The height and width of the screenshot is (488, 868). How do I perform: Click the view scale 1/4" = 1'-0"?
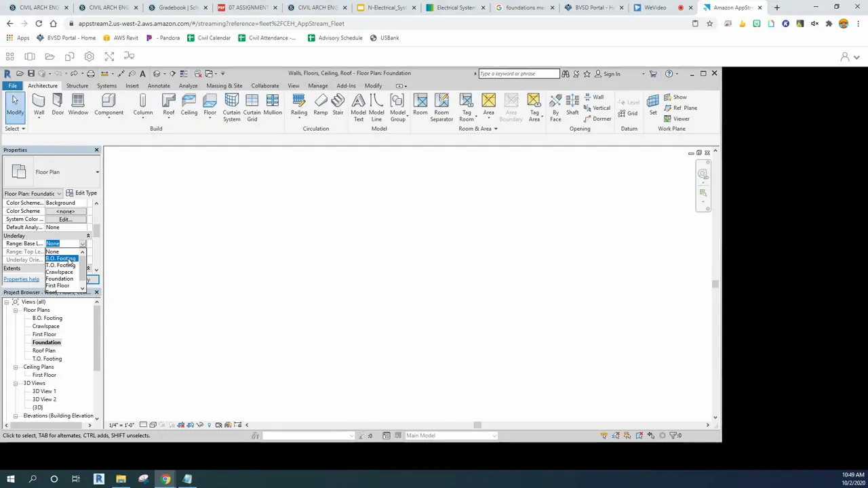pyautogui.click(x=122, y=425)
